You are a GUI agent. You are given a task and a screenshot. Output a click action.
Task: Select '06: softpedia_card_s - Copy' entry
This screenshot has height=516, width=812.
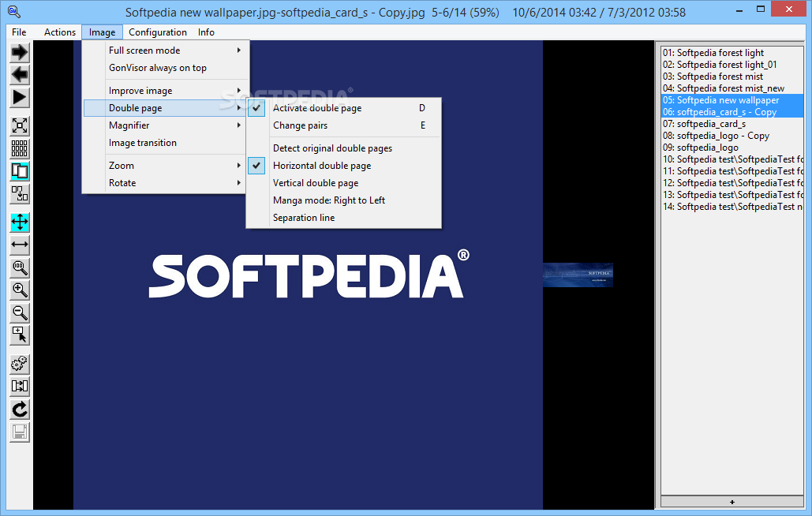point(732,112)
